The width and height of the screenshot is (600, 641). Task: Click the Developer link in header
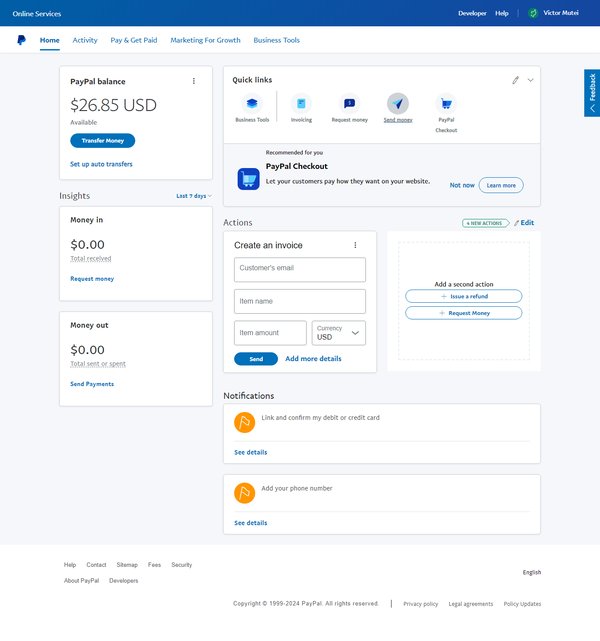tap(472, 13)
